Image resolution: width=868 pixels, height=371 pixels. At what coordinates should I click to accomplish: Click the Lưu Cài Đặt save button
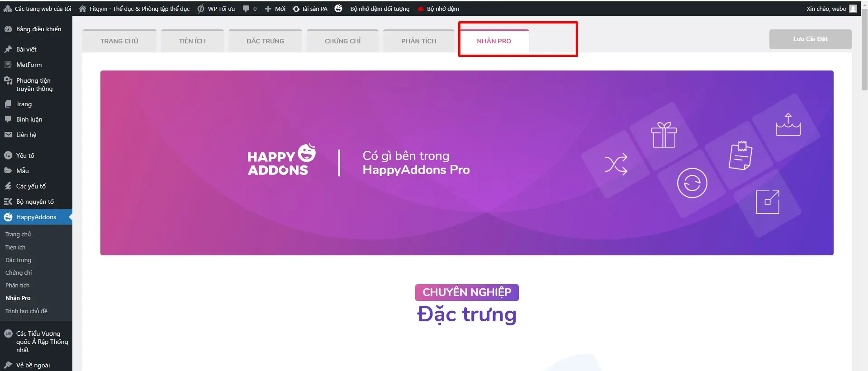pos(810,39)
